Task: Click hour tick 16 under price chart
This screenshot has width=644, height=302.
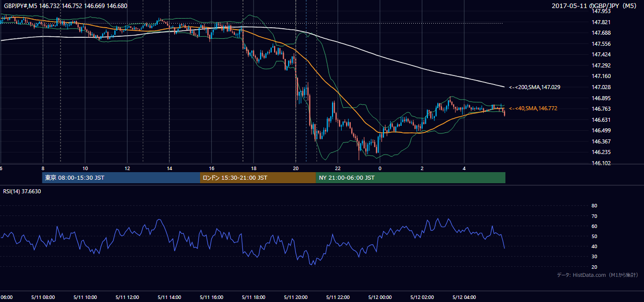Action: tap(212, 168)
